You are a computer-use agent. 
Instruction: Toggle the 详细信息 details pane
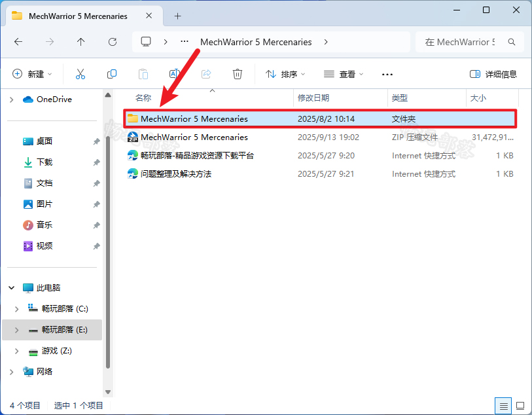[493, 74]
